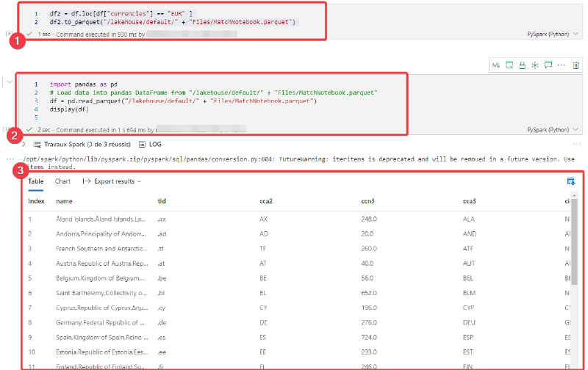Click the import pandas as pd line
Screen dimensions: 588x370
pos(83,84)
